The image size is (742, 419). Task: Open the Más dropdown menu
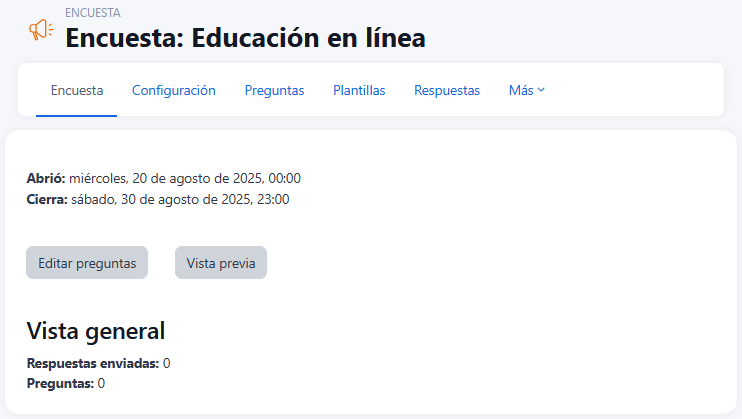pos(526,90)
